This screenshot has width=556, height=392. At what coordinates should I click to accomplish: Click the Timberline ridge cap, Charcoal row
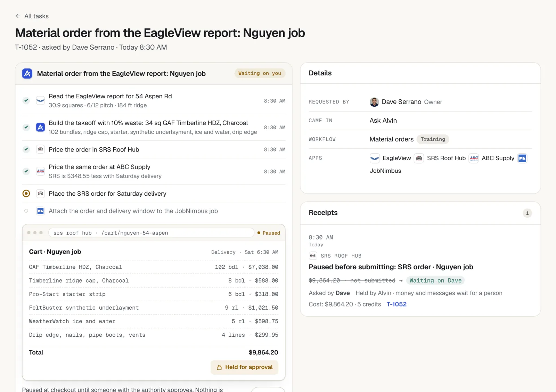click(154, 280)
